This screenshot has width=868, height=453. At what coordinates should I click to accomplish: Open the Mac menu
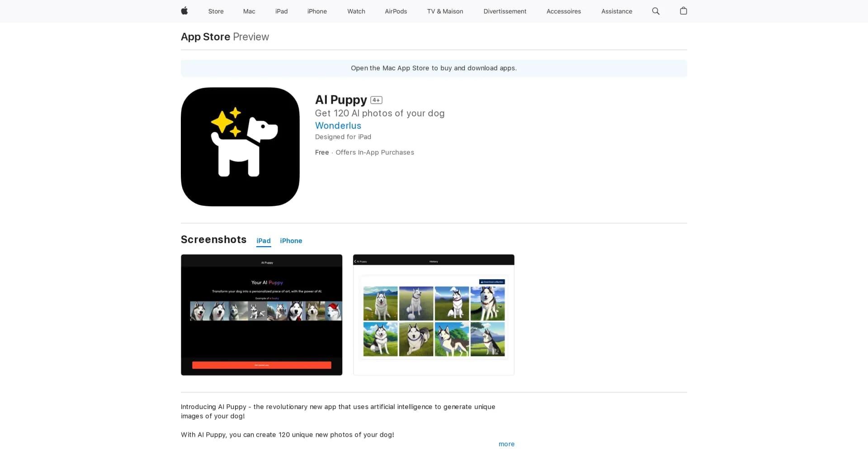point(249,11)
